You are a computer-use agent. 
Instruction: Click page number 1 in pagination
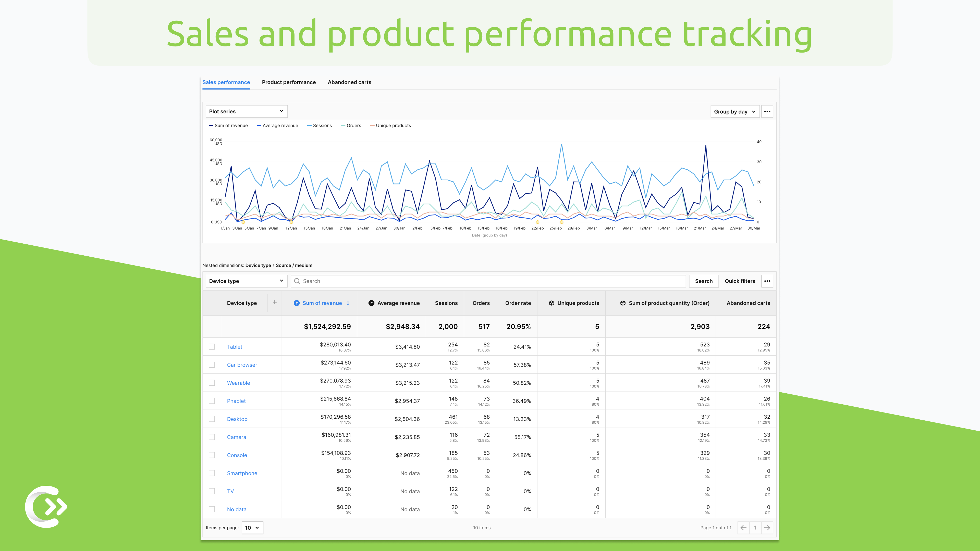755,528
